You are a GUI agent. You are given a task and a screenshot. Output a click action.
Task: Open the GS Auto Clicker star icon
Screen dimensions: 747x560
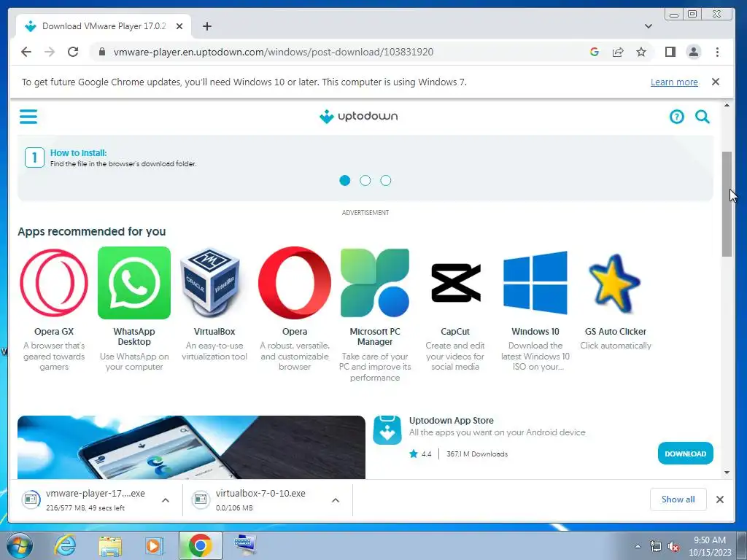614,283
